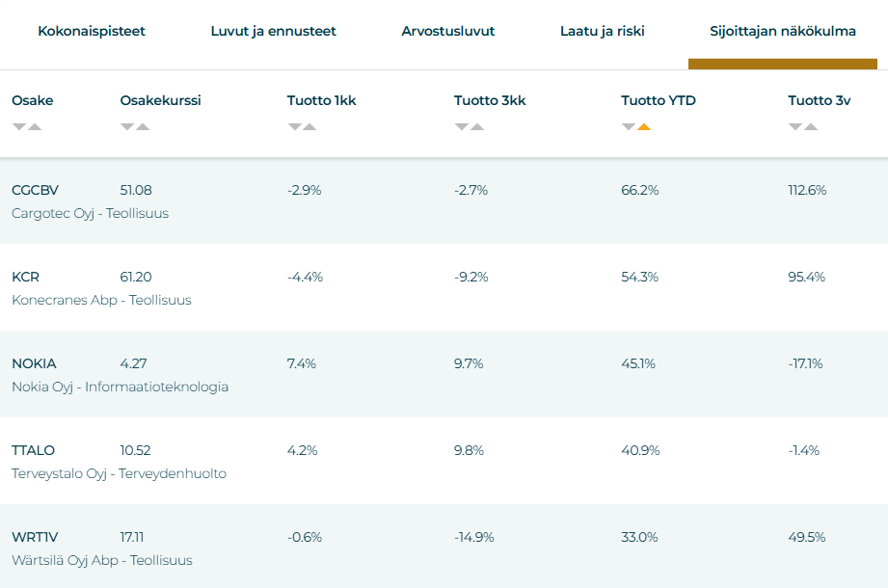Screen dimensions: 888x588
Task: Open the Kokonaispisteet tab
Action: click(92, 31)
